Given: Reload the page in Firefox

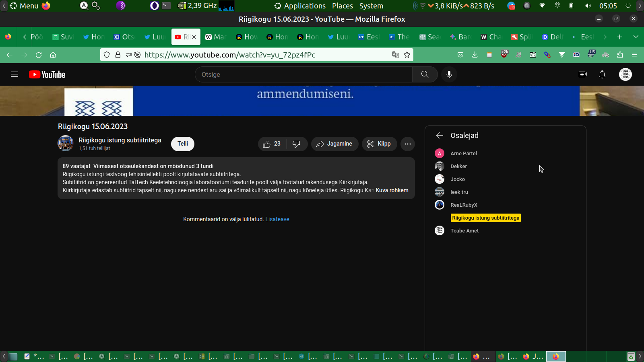Looking at the screenshot, I should [x=39, y=55].
